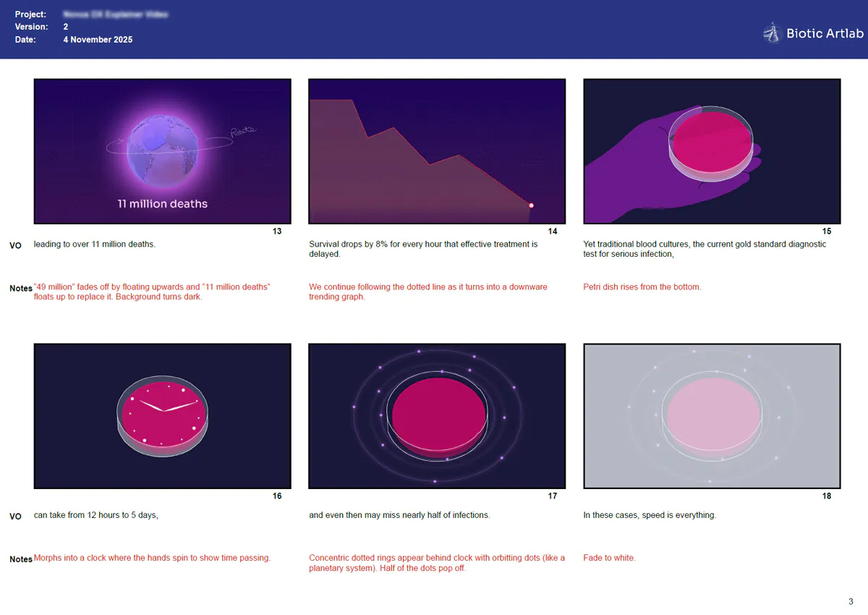Select the red note 'We continue following the dotted line'
The height and width of the screenshot is (615, 868).
tap(428, 292)
